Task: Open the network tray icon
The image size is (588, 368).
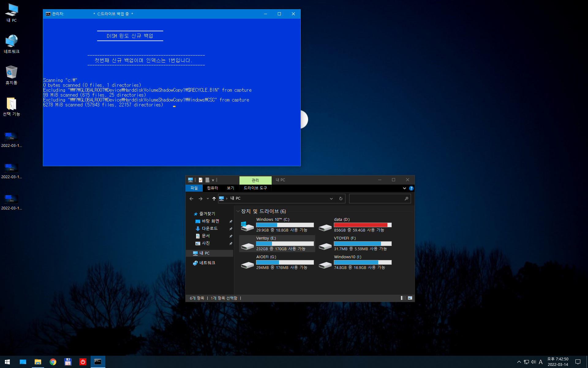Action: (x=526, y=362)
